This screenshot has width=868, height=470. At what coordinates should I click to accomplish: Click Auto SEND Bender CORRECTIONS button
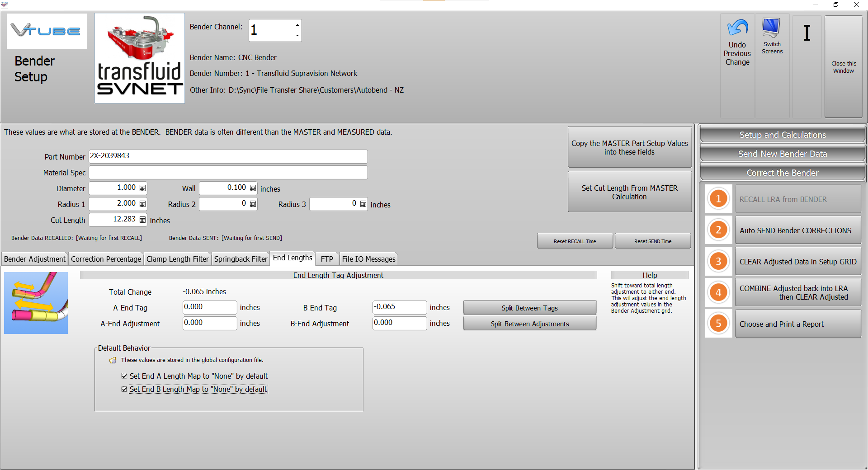click(x=797, y=230)
